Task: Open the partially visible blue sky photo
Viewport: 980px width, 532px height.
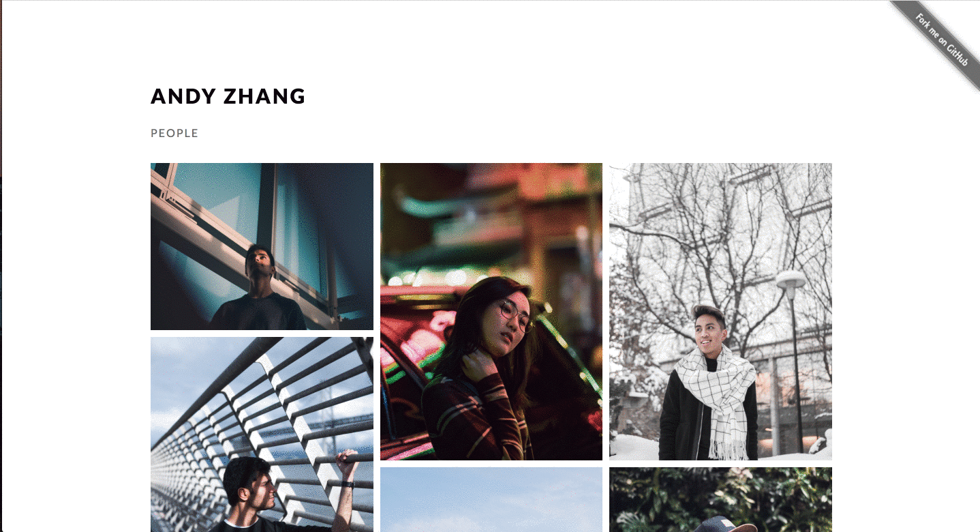Action: [x=491, y=500]
